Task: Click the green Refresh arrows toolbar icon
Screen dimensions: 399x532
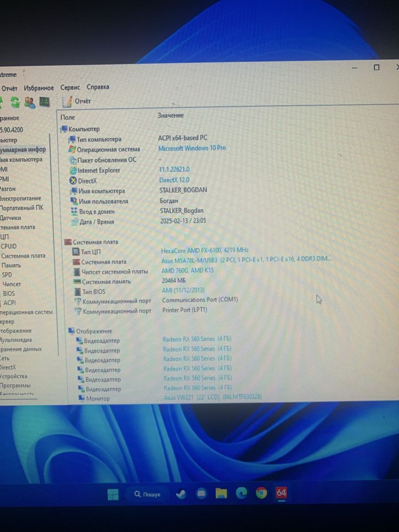Action: [x=15, y=102]
